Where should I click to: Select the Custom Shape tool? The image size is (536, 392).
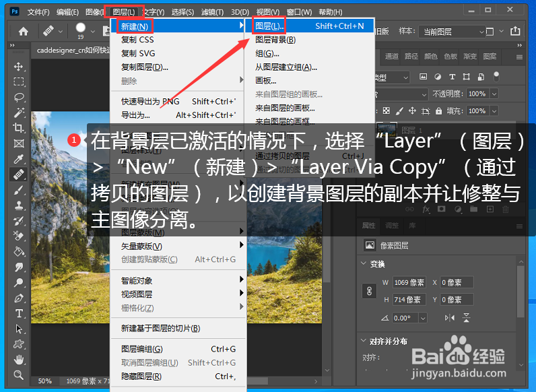[18, 344]
